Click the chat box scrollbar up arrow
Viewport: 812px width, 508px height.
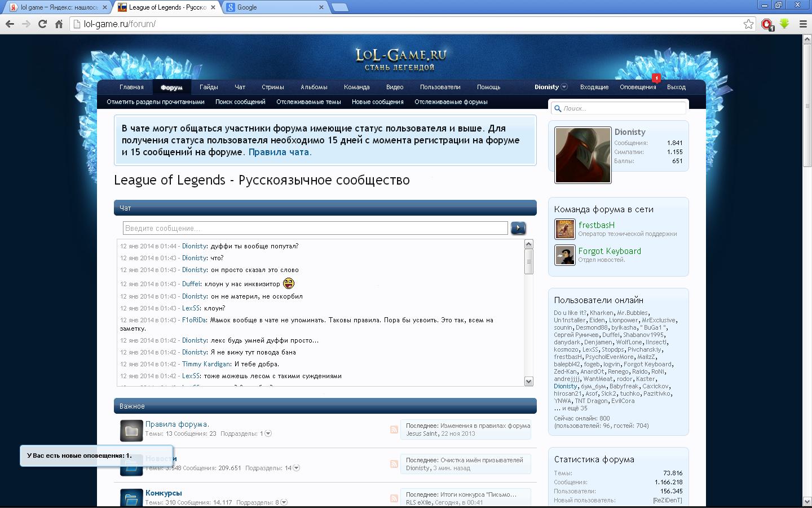[x=529, y=244]
